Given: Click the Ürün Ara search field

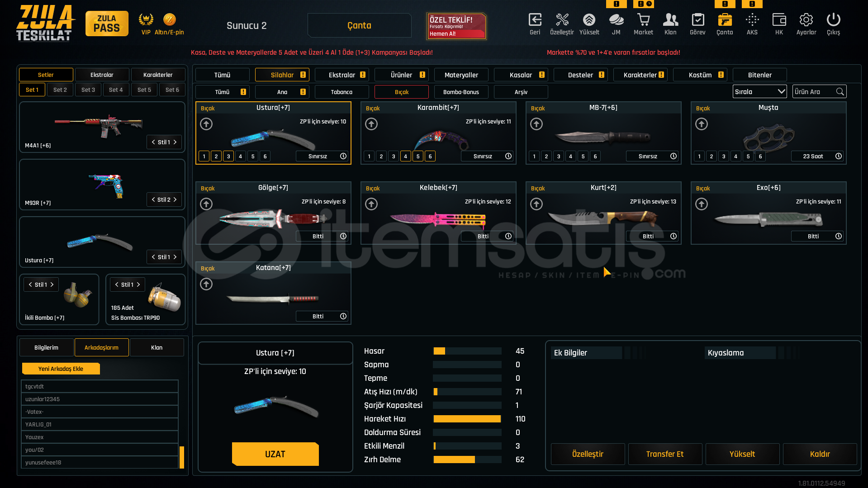Looking at the screenshot, I should [x=819, y=92].
